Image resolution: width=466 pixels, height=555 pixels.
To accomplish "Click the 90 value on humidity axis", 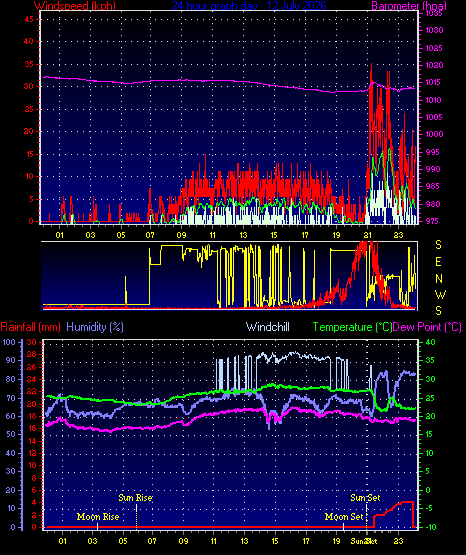I will click(x=11, y=360).
